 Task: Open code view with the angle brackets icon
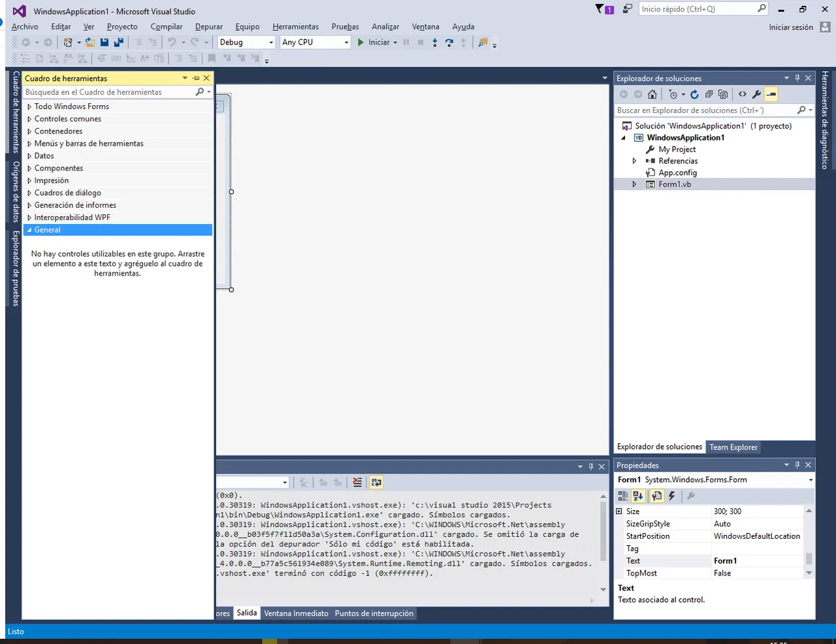742,94
